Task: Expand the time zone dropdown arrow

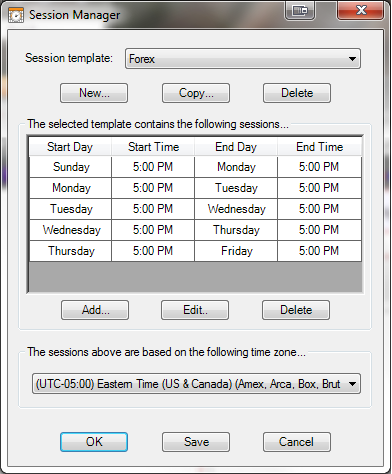Action: click(x=352, y=384)
